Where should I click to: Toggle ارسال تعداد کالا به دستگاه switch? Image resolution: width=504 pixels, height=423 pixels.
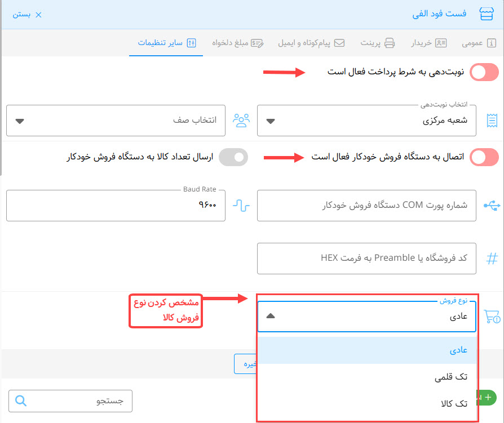(233, 157)
